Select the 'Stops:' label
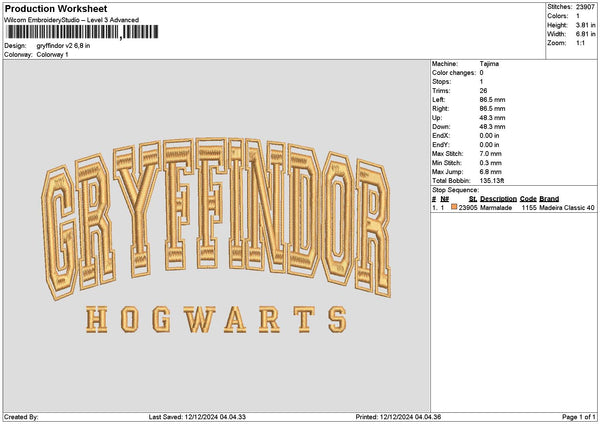 442,82
